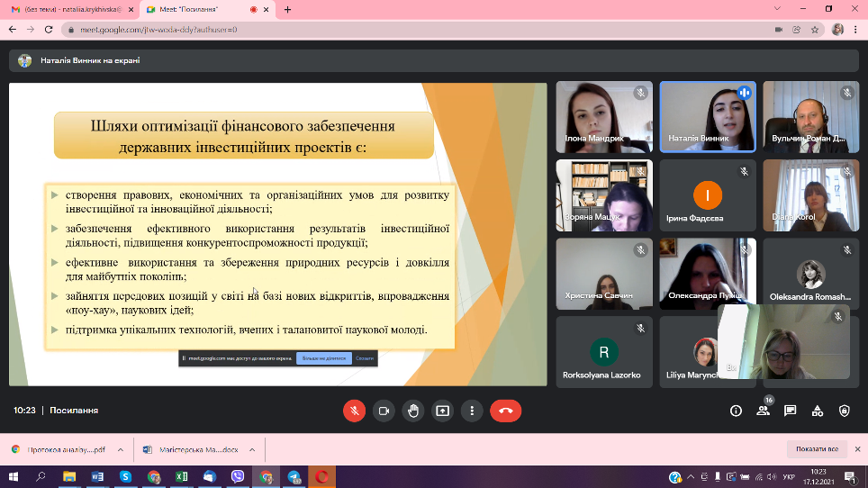Click the stop sharing button in banner
The width and height of the screenshot is (868, 488).
[323, 358]
